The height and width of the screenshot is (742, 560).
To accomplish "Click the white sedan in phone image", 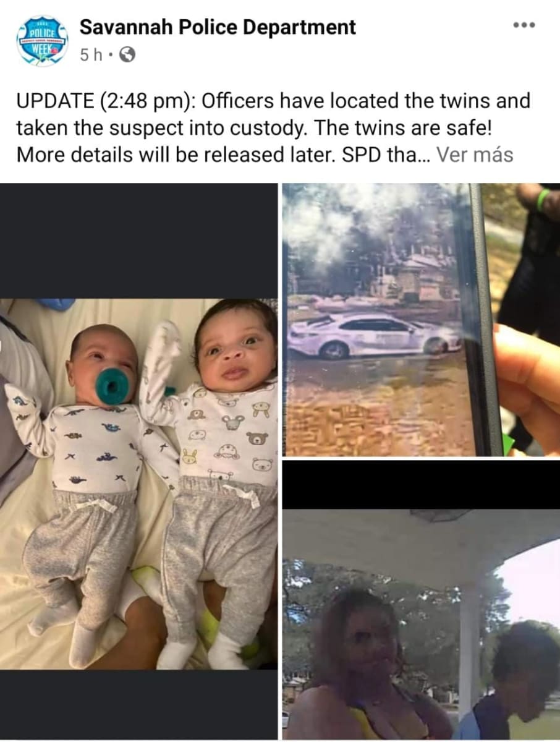I will tap(374, 335).
